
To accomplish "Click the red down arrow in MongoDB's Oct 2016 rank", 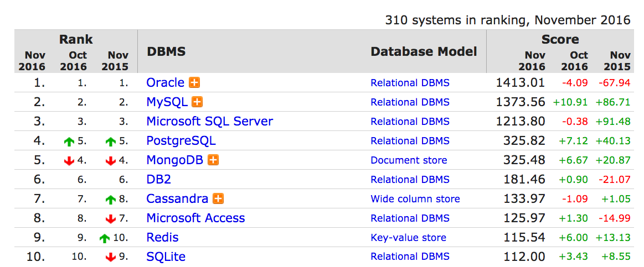I will pyautogui.click(x=69, y=161).
